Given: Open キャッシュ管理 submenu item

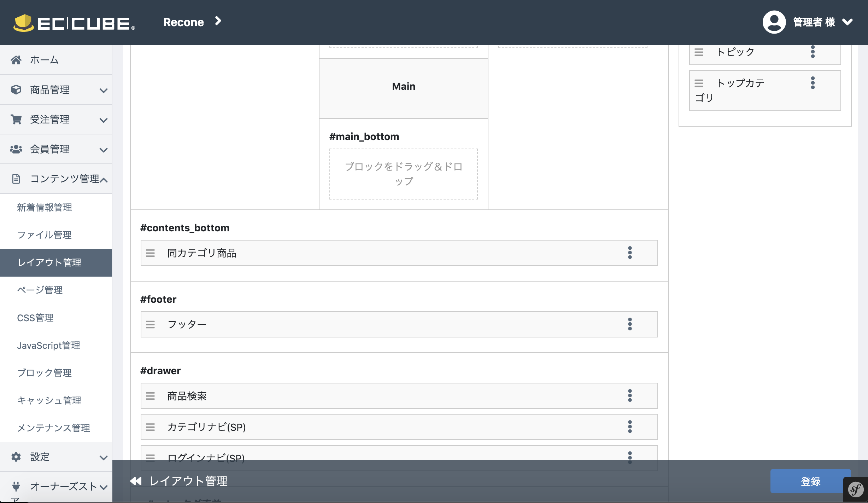Looking at the screenshot, I should (x=49, y=400).
